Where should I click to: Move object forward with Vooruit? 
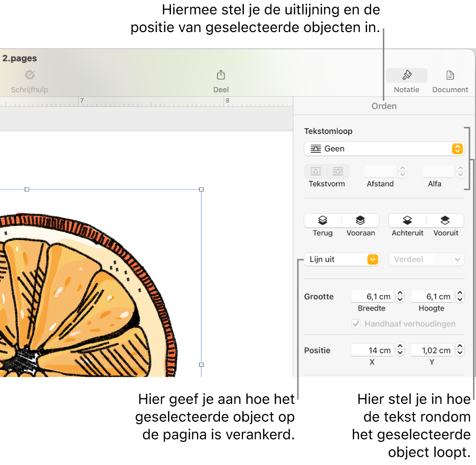tap(445, 221)
